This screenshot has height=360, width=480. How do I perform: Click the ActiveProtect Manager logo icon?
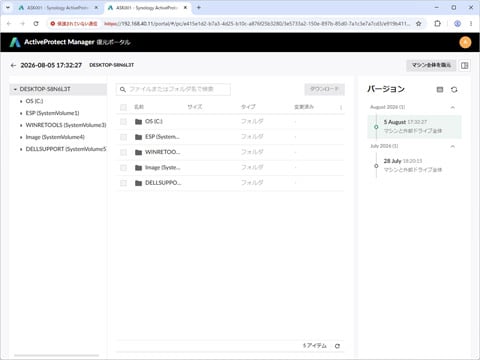pos(15,42)
